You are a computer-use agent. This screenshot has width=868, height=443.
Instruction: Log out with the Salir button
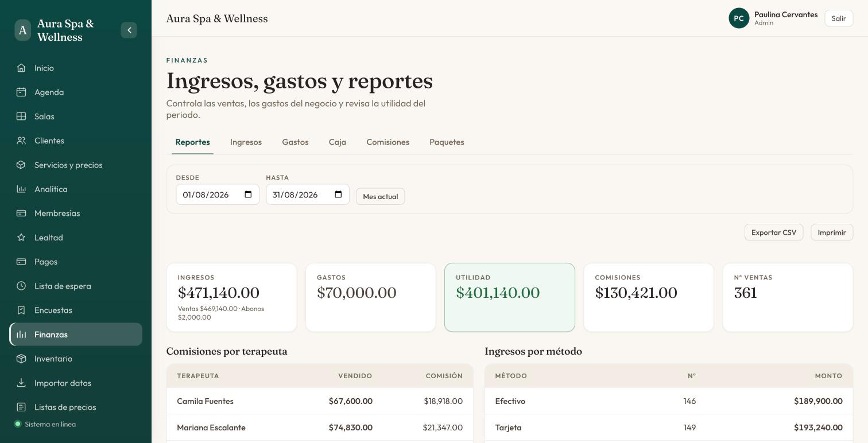839,18
